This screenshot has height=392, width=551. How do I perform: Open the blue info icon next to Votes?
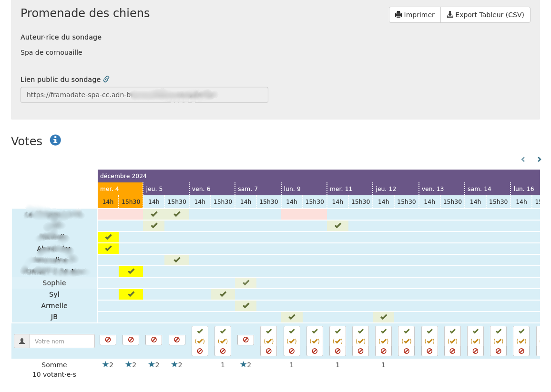[x=55, y=140]
